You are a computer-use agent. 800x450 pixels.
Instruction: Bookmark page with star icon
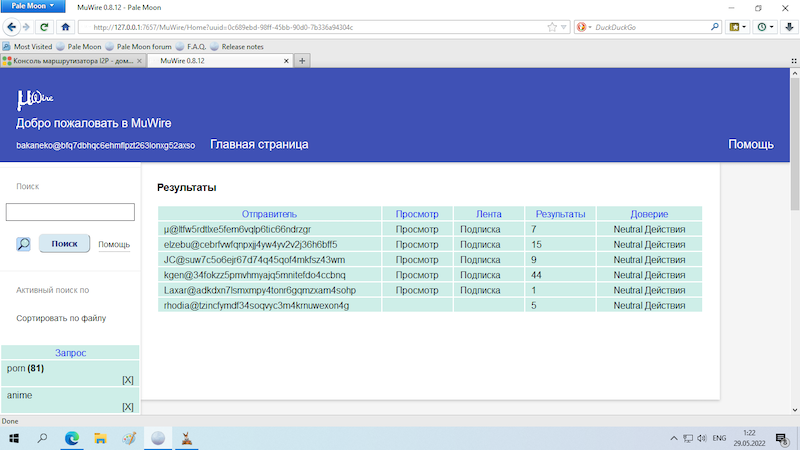[553, 27]
